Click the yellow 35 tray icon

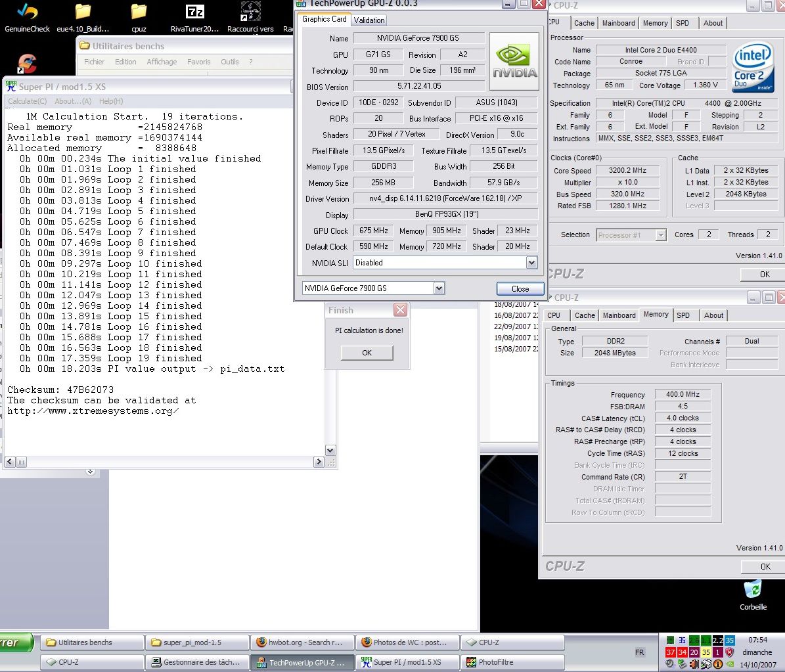pyautogui.click(x=706, y=652)
